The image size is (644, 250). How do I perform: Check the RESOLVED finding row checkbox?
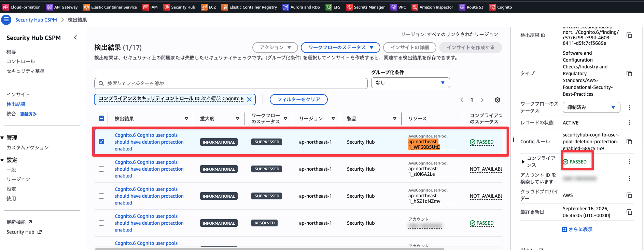[x=101, y=223]
